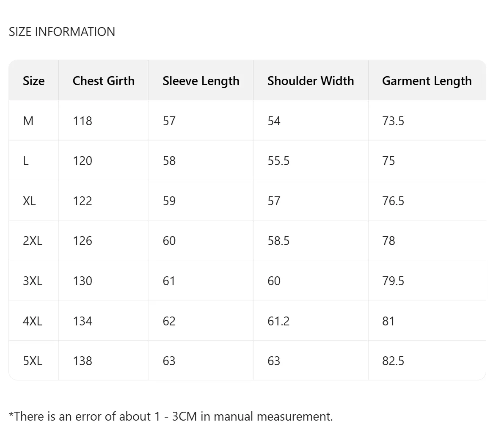The height and width of the screenshot is (435, 504).
Task: Select the M size row label
Action: 28,121
